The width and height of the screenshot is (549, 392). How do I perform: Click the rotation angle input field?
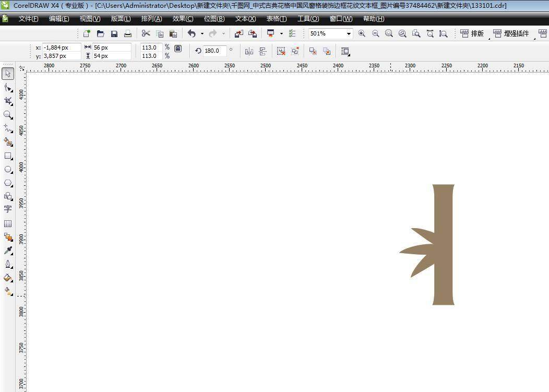pyautogui.click(x=214, y=51)
